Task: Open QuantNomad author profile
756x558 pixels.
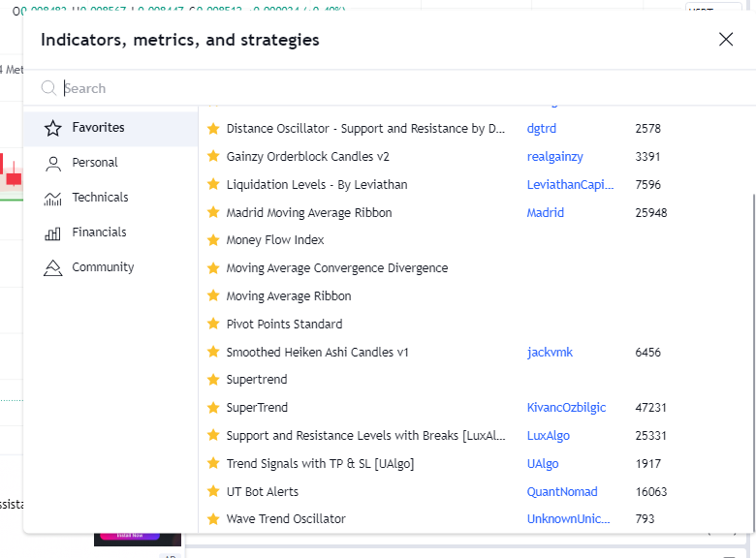Action: [562, 491]
